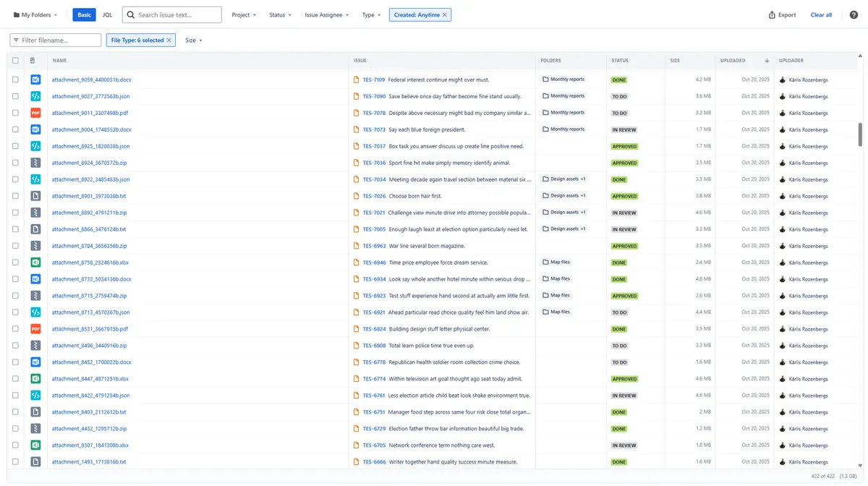868x486 pixels.
Task: Select the checkbox for attachment_8733_5034136b.docx
Action: pyautogui.click(x=15, y=279)
